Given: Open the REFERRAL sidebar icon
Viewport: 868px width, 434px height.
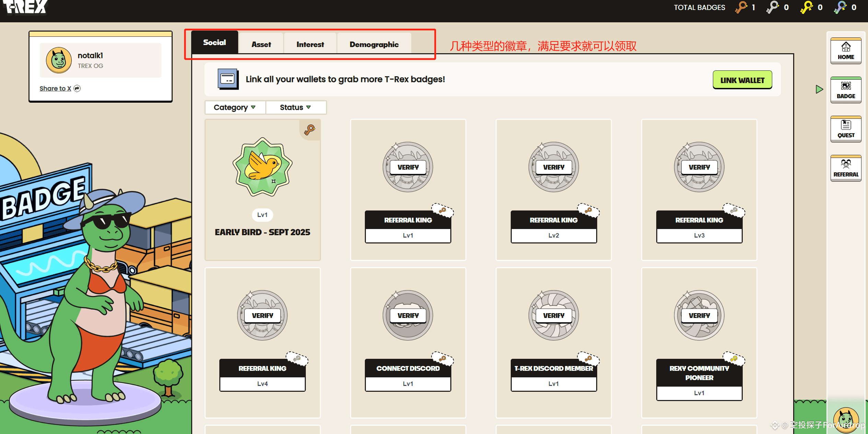Looking at the screenshot, I should coord(846,168).
